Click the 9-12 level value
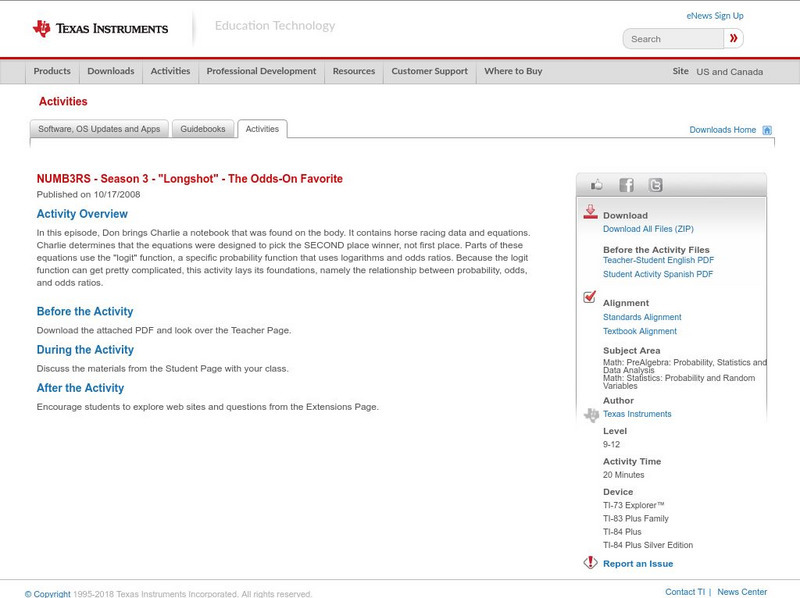This screenshot has height=598, width=800. (x=611, y=444)
